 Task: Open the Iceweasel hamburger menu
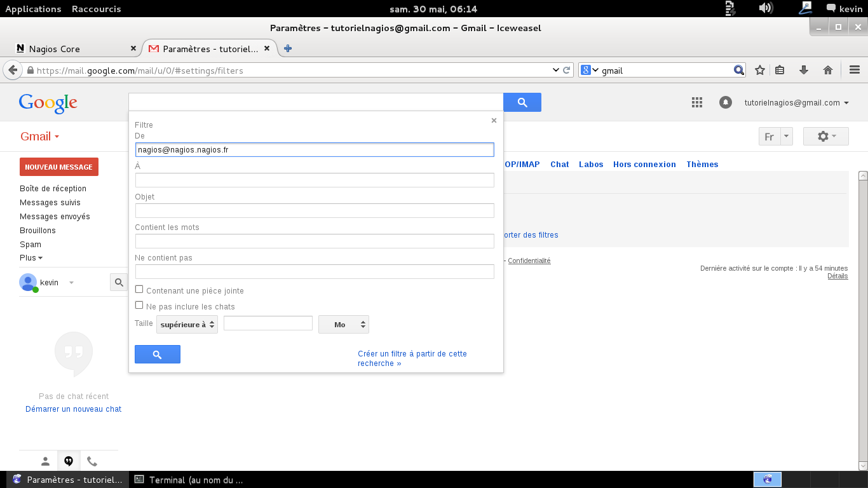(x=854, y=70)
